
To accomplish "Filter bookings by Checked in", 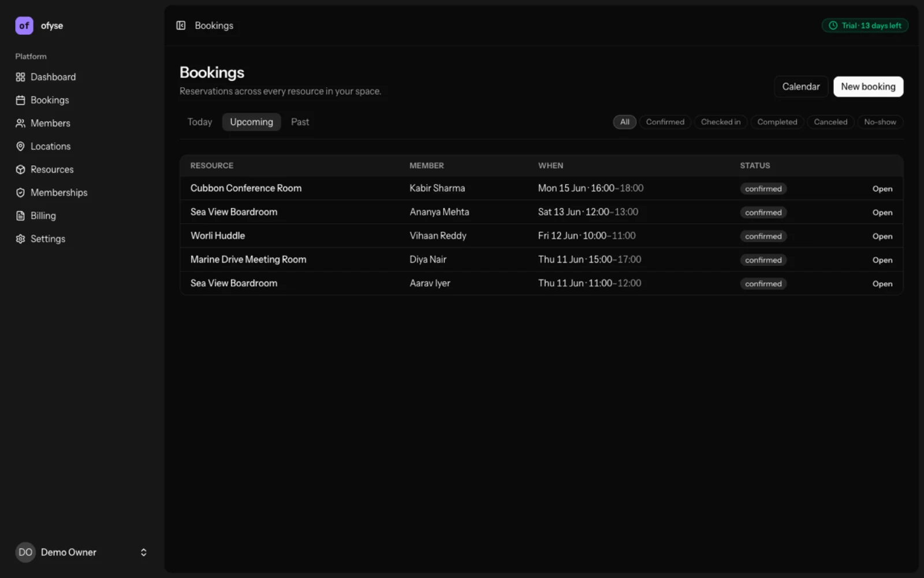I will 720,122.
